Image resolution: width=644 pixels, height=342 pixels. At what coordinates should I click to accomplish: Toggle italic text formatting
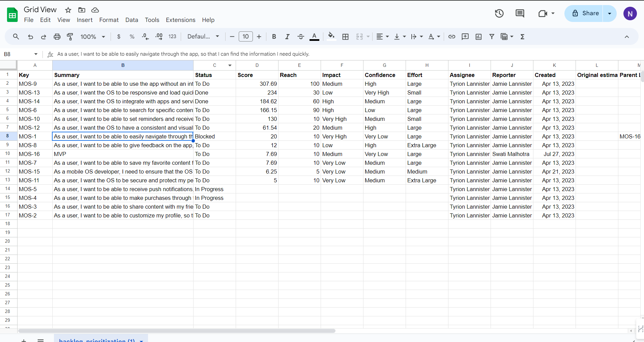[287, 37]
